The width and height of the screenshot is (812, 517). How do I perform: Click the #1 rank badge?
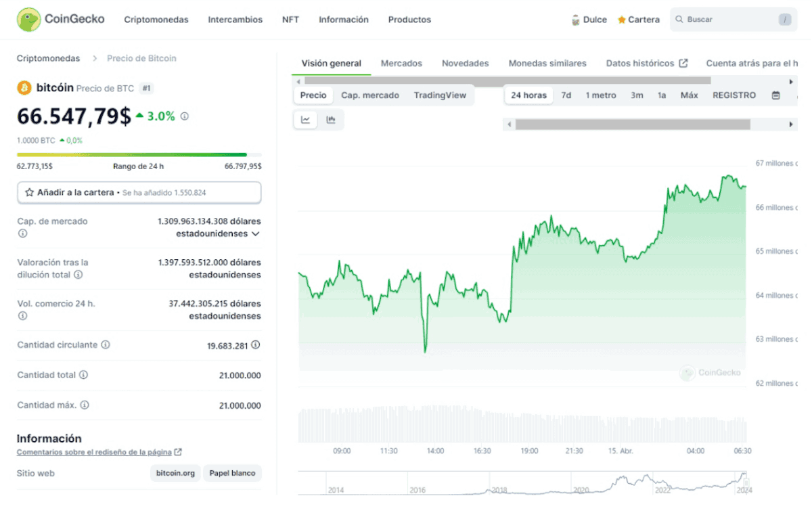click(146, 88)
